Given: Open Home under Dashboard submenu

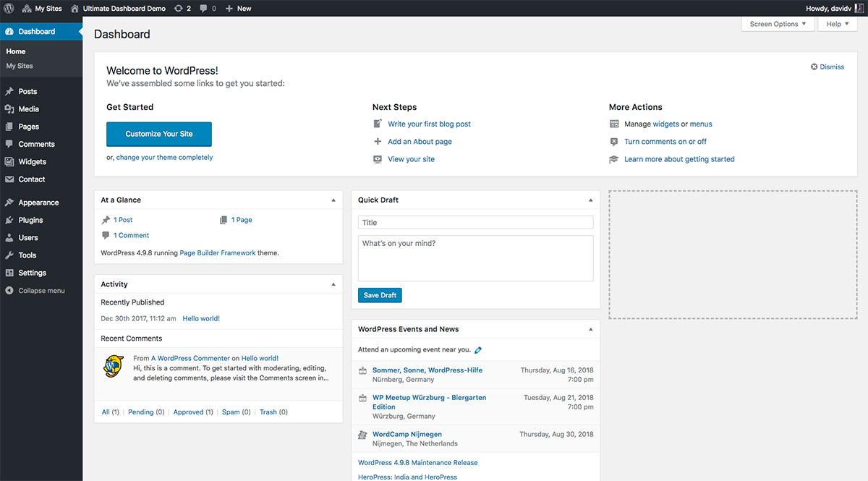Looking at the screenshot, I should pyautogui.click(x=16, y=51).
